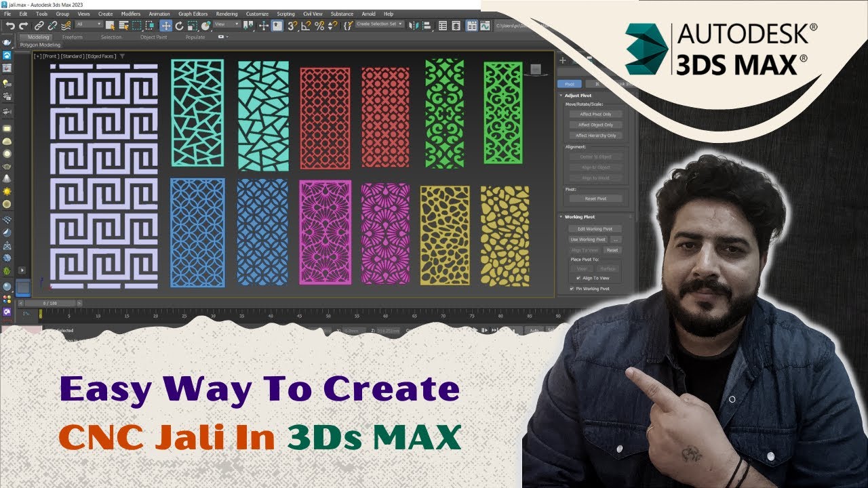Switch to Object Paint ribbon tab

154,37
